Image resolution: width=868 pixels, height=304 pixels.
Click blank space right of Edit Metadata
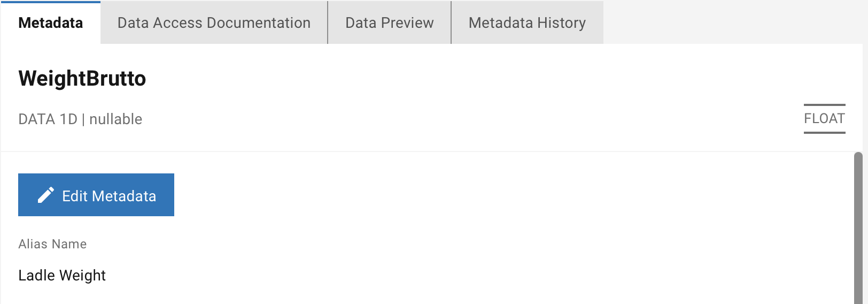pos(428,195)
